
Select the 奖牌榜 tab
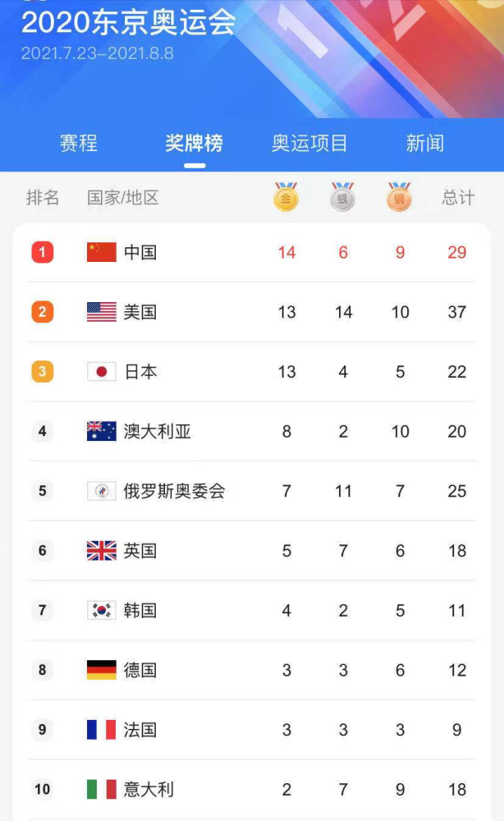click(195, 143)
